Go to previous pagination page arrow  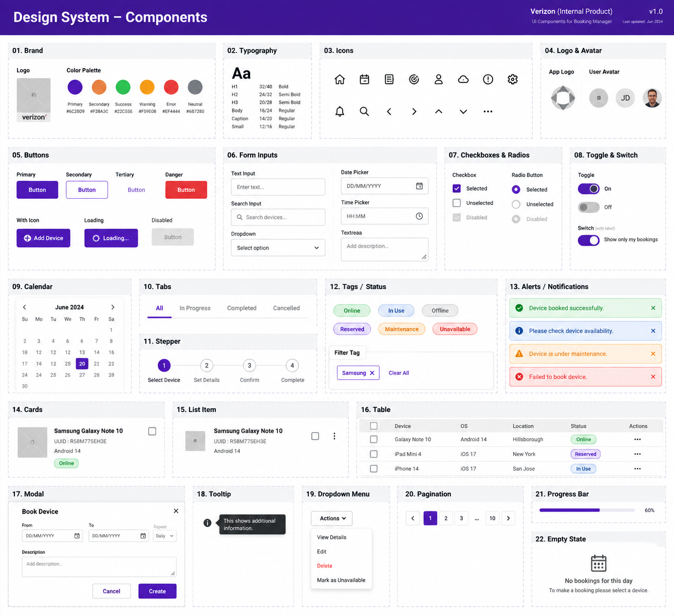[x=413, y=518]
